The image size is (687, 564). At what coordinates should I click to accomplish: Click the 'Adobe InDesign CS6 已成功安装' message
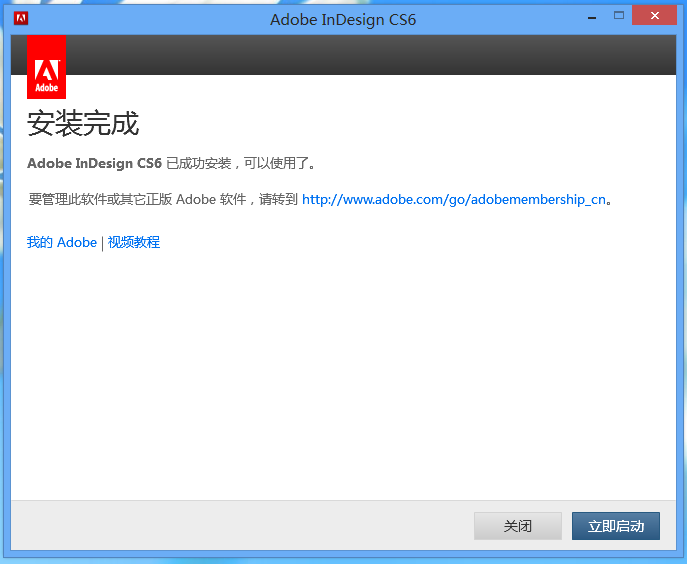point(129,163)
